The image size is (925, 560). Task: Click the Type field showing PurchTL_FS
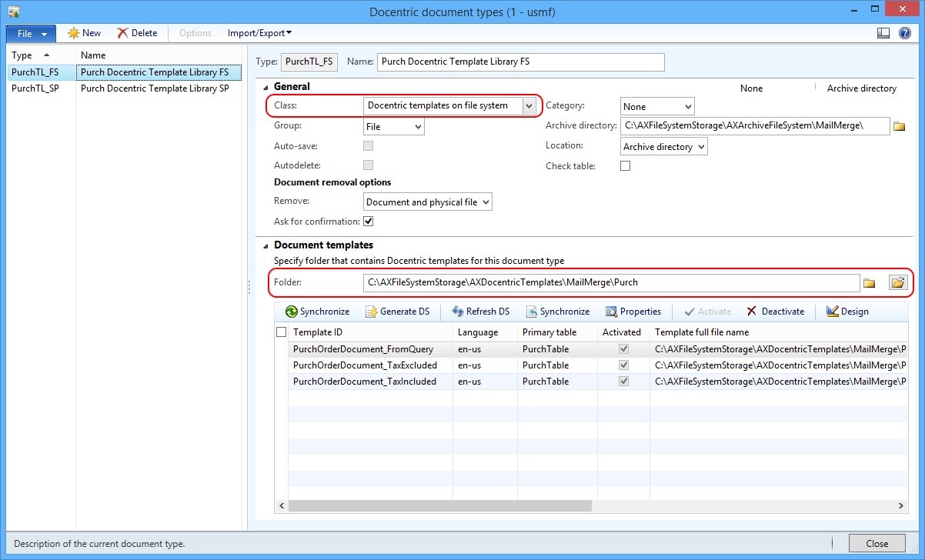click(309, 62)
